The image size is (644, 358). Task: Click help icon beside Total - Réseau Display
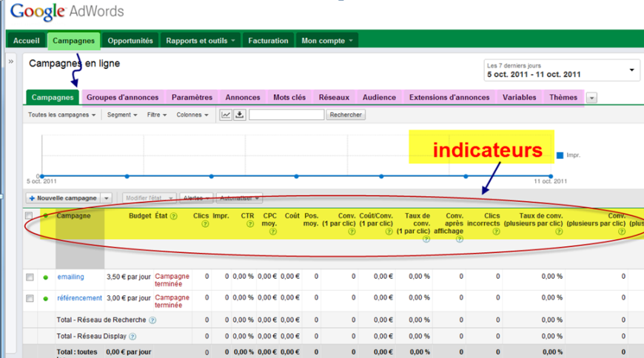pyautogui.click(x=133, y=337)
